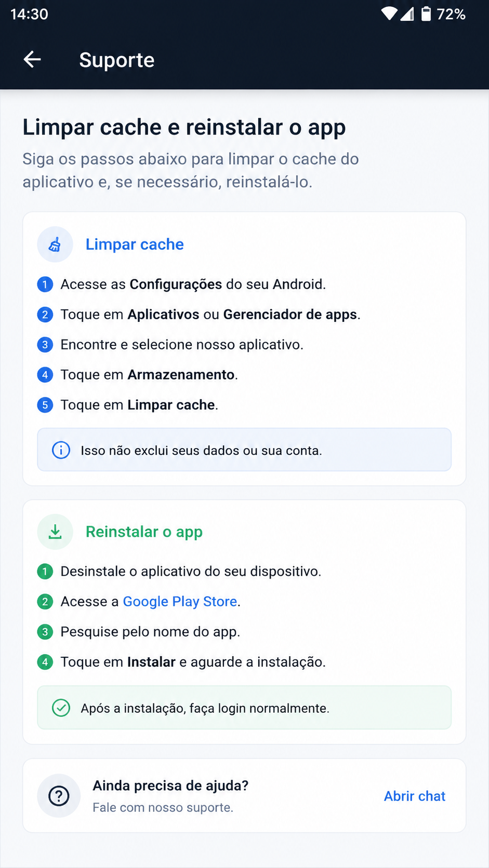
Task: Tap the Ainda precisa de ajuda? card title
Action: pyautogui.click(x=170, y=785)
